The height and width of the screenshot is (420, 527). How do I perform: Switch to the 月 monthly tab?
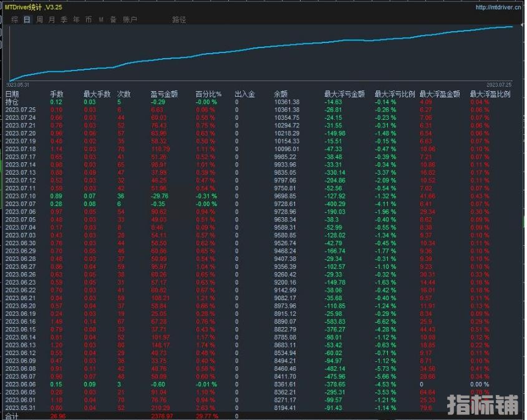tap(52, 19)
